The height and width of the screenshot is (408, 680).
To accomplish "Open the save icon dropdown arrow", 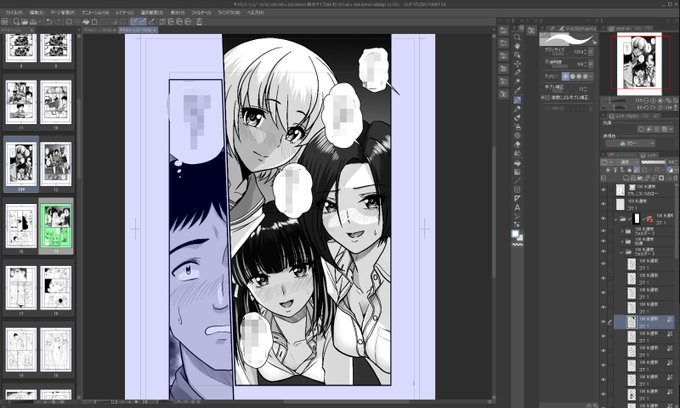I will point(39,21).
